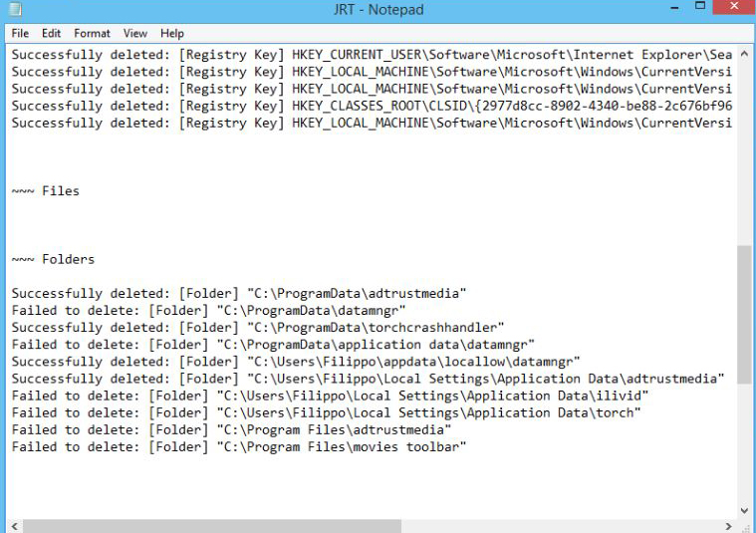Click the vertical scrollbar thumb

(745, 314)
